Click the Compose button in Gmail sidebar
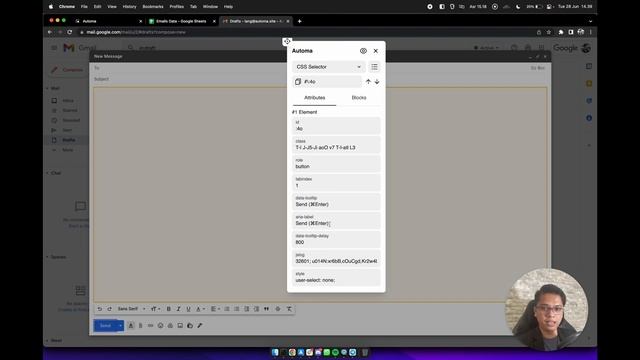640x360 pixels. (68, 70)
